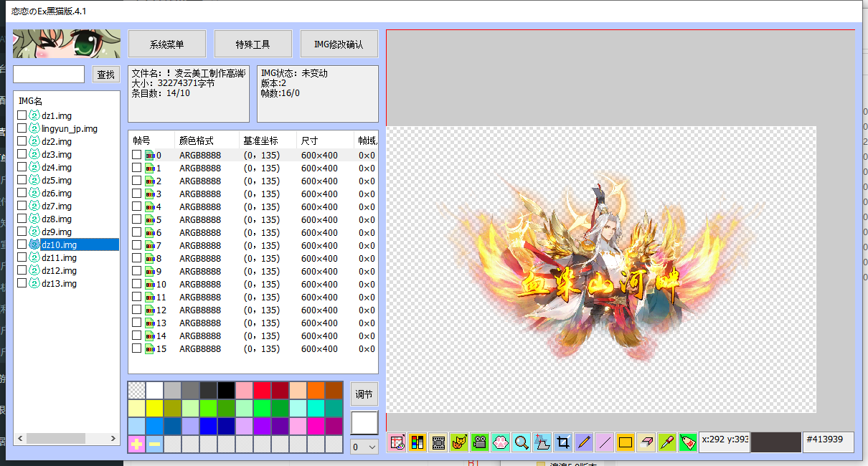Select the eraser tool
The width and height of the screenshot is (868, 466).
(x=646, y=442)
